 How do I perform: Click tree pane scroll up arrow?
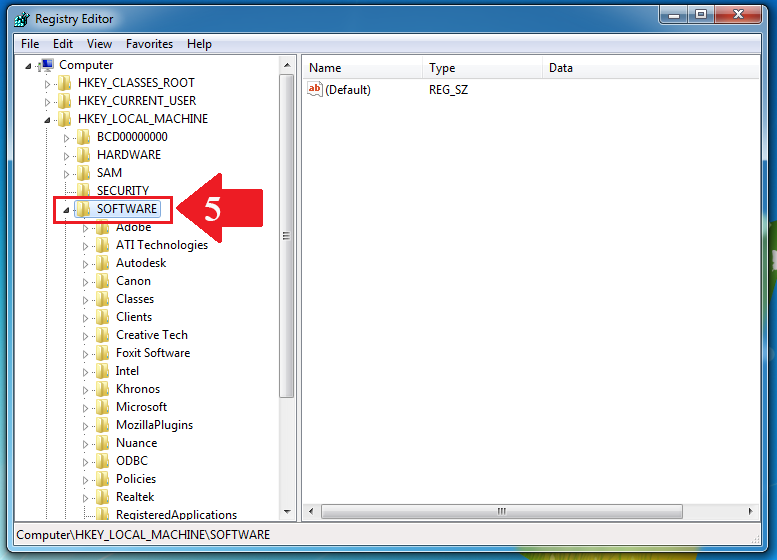287,65
